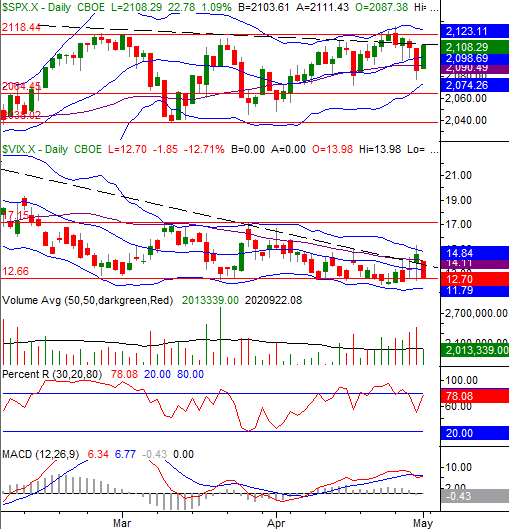This screenshot has width=509, height=529.
Task: Click the 10.00 MACD axis value
Action: click(458, 467)
